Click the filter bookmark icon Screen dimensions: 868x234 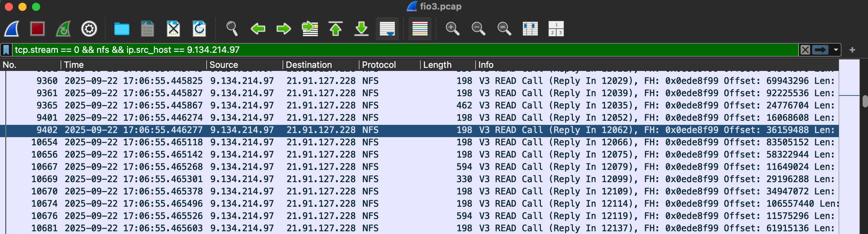[6, 50]
